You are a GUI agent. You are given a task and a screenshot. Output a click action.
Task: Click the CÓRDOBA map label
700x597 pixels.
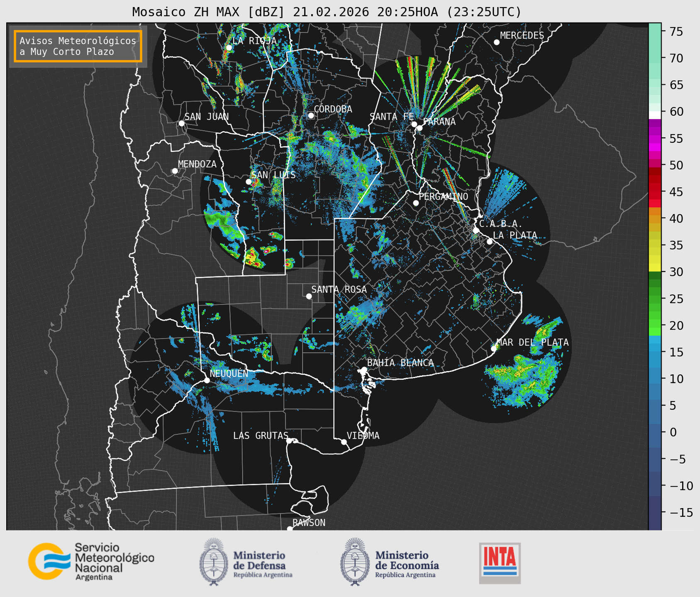333,109
